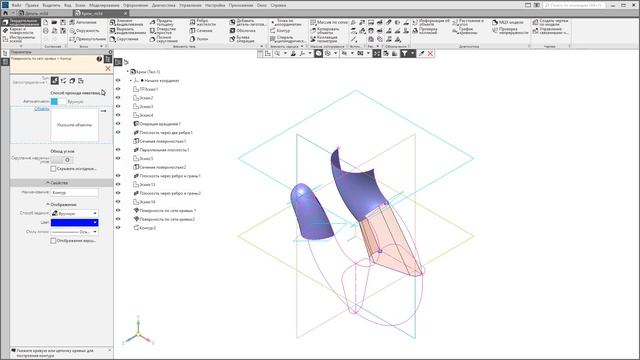Open the filter dropdown arrow

[413, 53]
